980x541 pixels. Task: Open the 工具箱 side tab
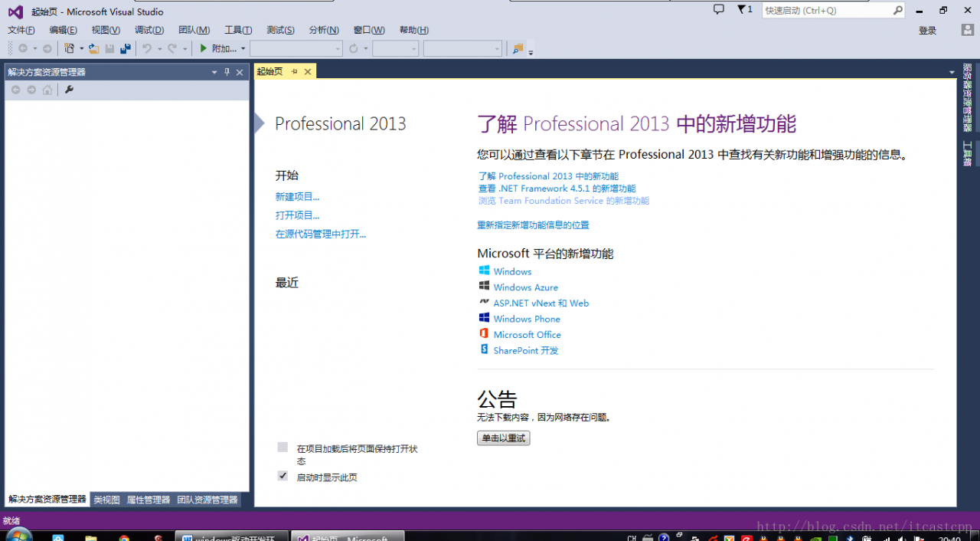coord(968,154)
